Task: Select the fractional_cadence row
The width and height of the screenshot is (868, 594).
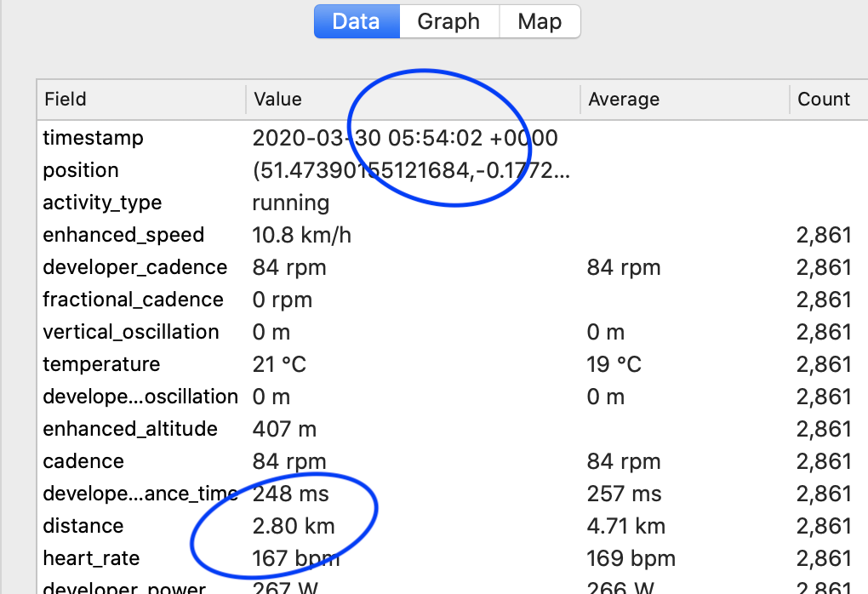Action: [133, 300]
